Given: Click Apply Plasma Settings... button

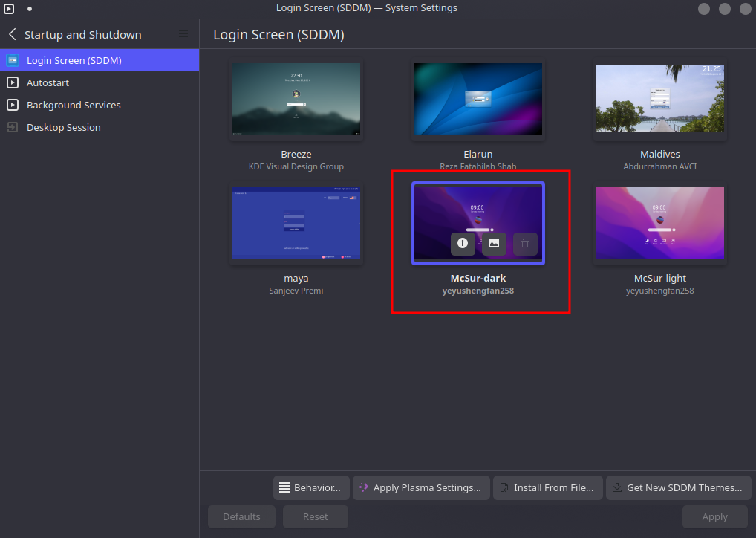Looking at the screenshot, I should point(421,487).
